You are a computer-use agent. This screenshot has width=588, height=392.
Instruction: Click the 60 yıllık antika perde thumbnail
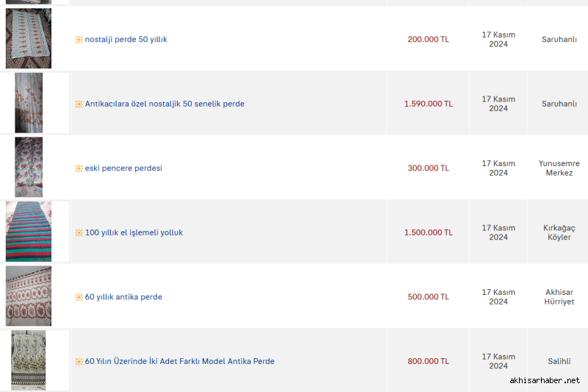click(29, 296)
